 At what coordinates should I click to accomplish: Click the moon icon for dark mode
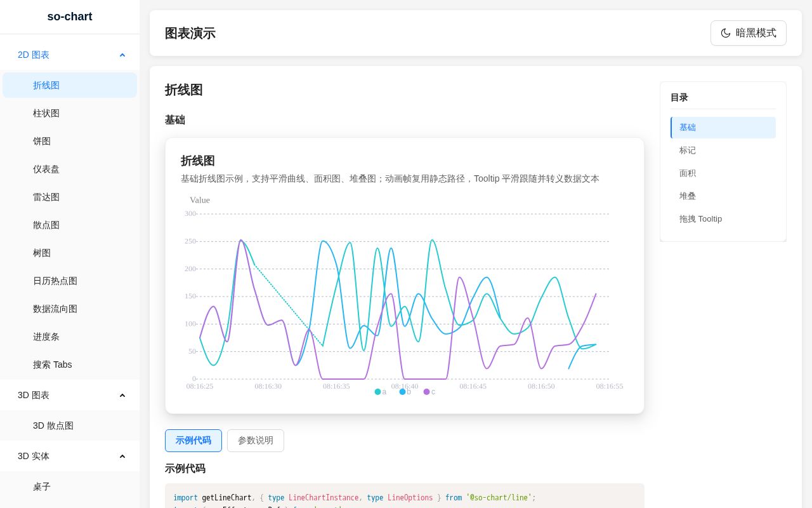(726, 33)
